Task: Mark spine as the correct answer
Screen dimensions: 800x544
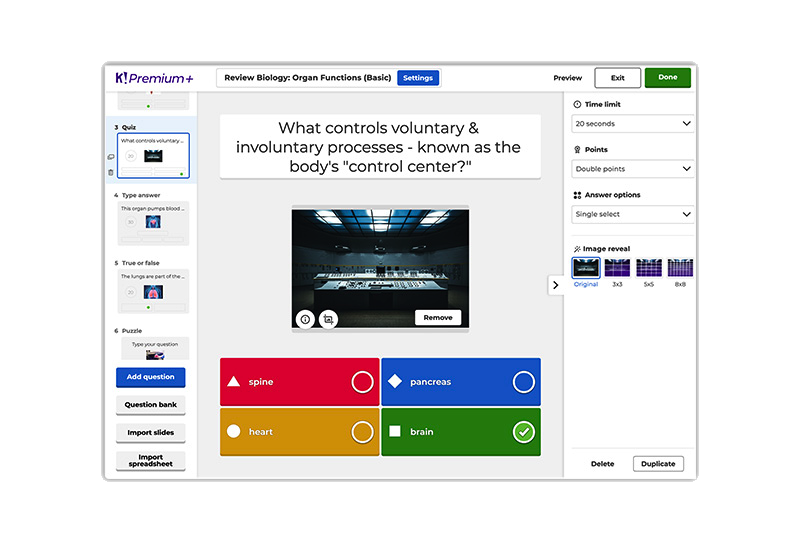Action: click(362, 382)
